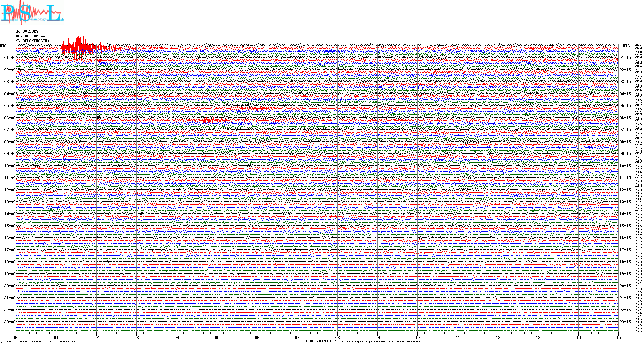
Task: Click the '10:15' time label on the right
Action: coord(625,166)
